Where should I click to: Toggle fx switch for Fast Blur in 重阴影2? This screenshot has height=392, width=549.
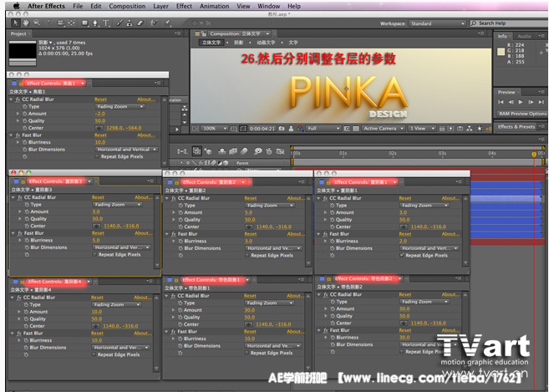click(x=173, y=234)
